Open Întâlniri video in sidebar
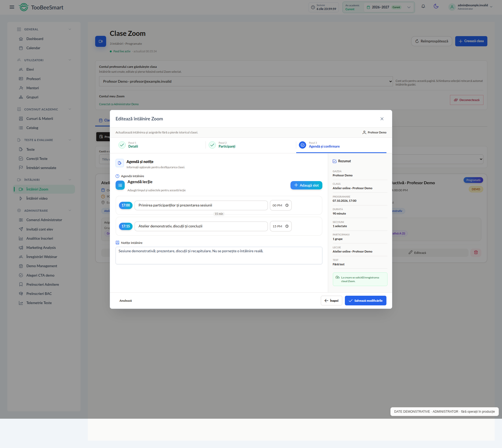The width and height of the screenshot is (502, 448). point(37,198)
